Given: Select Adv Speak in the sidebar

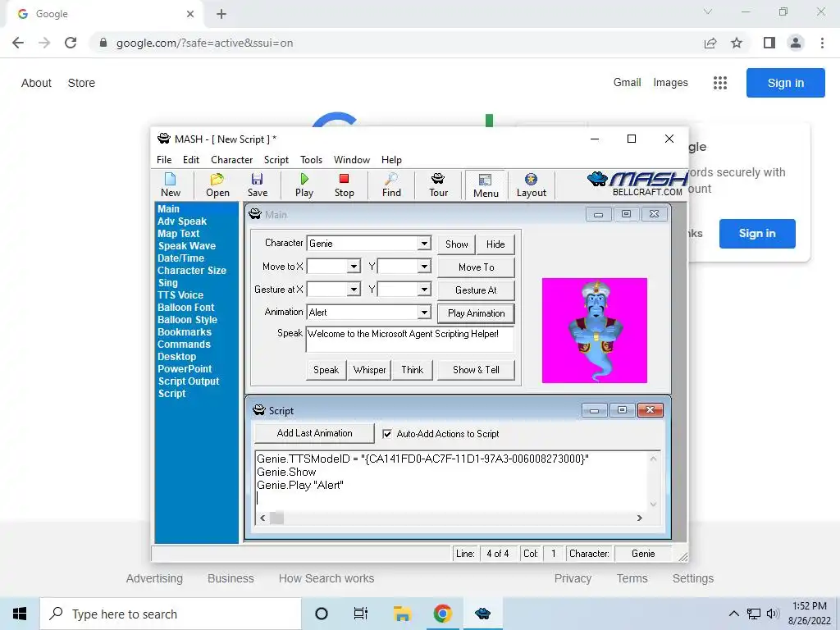Looking at the screenshot, I should (x=181, y=221).
